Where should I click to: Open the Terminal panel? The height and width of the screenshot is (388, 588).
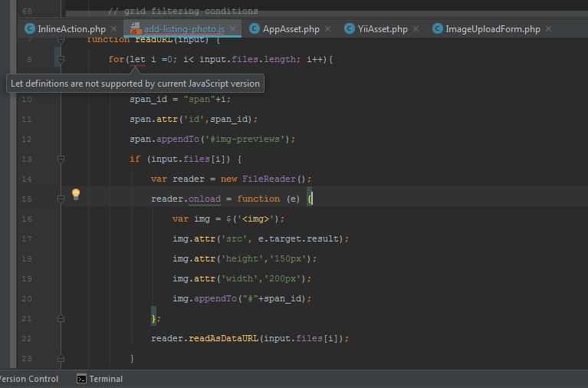point(105,379)
